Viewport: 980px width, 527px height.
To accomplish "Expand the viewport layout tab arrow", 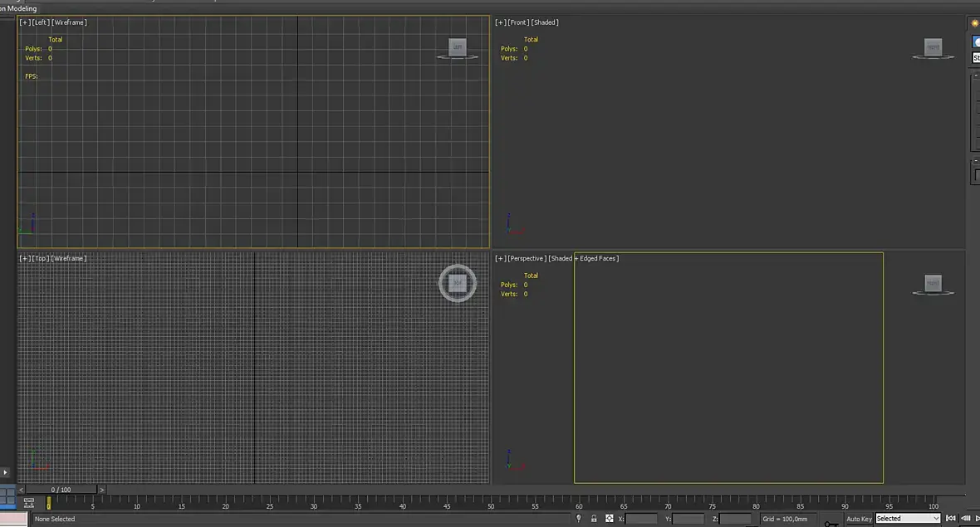I will tap(5, 473).
